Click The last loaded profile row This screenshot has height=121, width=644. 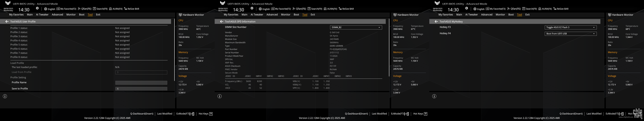[x=89, y=67]
